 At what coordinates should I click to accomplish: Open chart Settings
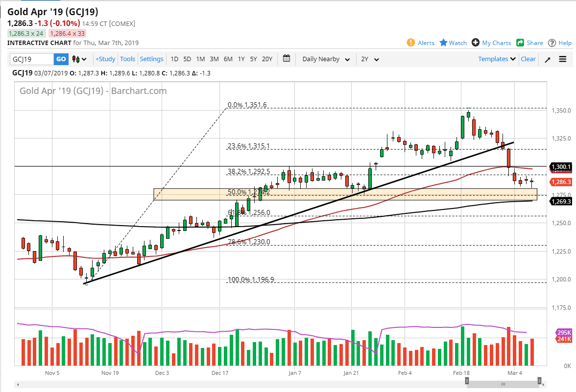pos(151,59)
